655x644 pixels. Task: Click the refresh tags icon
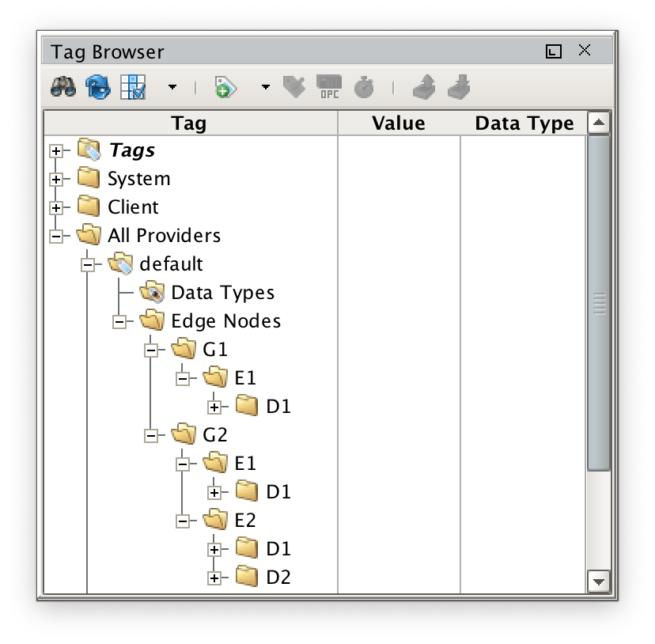[98, 87]
